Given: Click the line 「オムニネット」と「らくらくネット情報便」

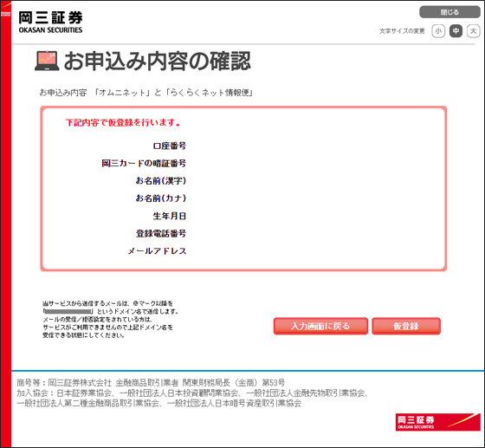Looking at the screenshot, I should (x=174, y=93).
